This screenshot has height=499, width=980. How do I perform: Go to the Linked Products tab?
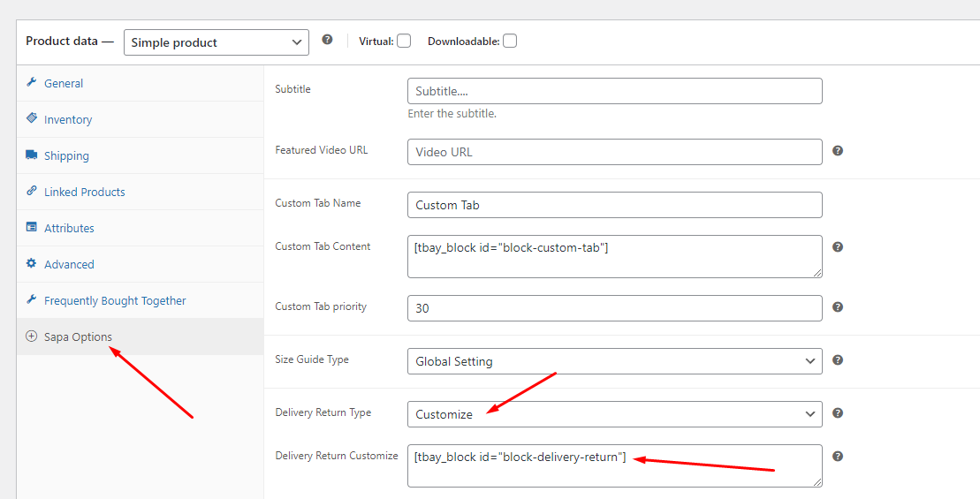[85, 192]
